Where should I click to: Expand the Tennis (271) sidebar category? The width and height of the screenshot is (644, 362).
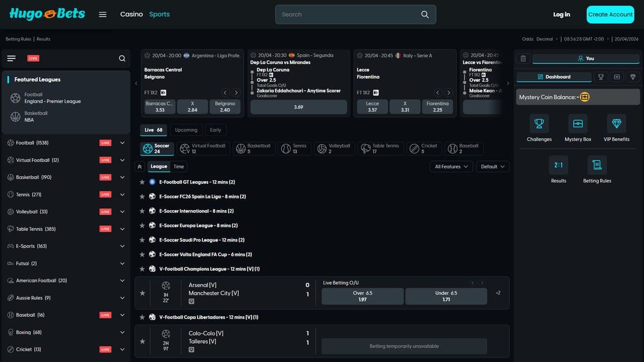pyautogui.click(x=122, y=195)
